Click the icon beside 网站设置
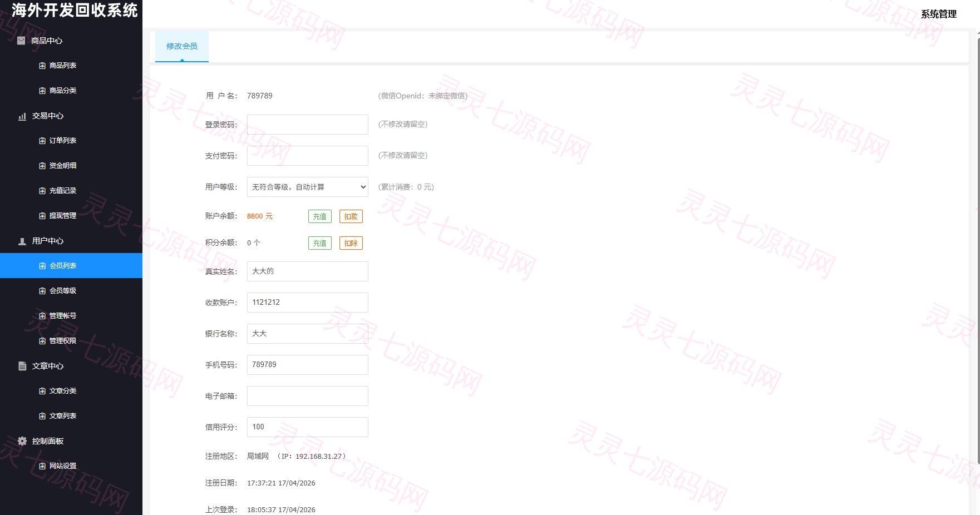The width and height of the screenshot is (980, 515). [x=42, y=466]
